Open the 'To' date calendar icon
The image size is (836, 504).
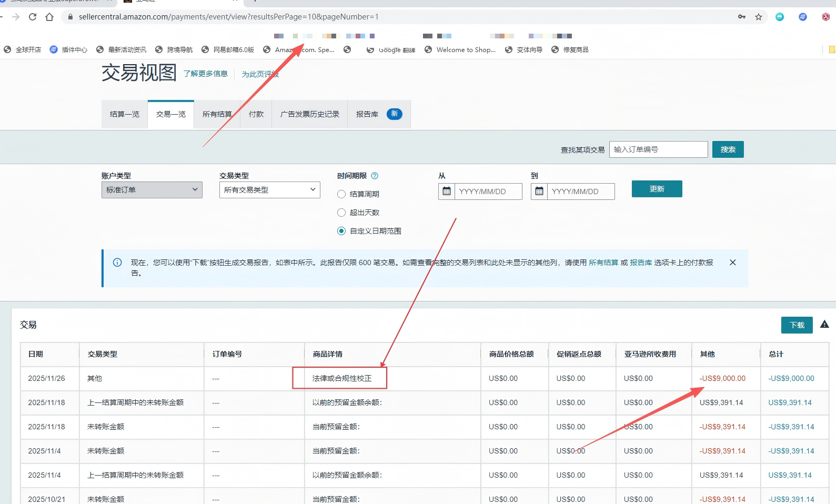click(539, 191)
